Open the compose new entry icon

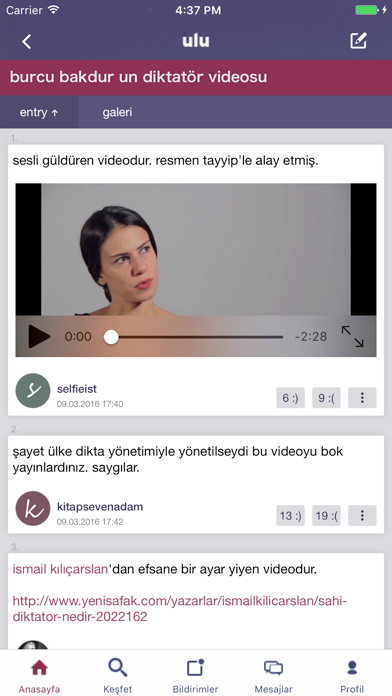(x=358, y=41)
